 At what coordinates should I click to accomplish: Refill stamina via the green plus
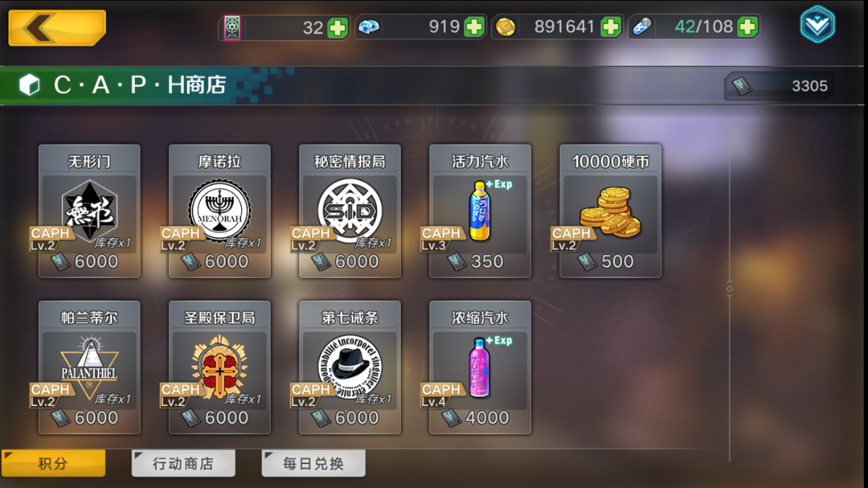point(747,28)
